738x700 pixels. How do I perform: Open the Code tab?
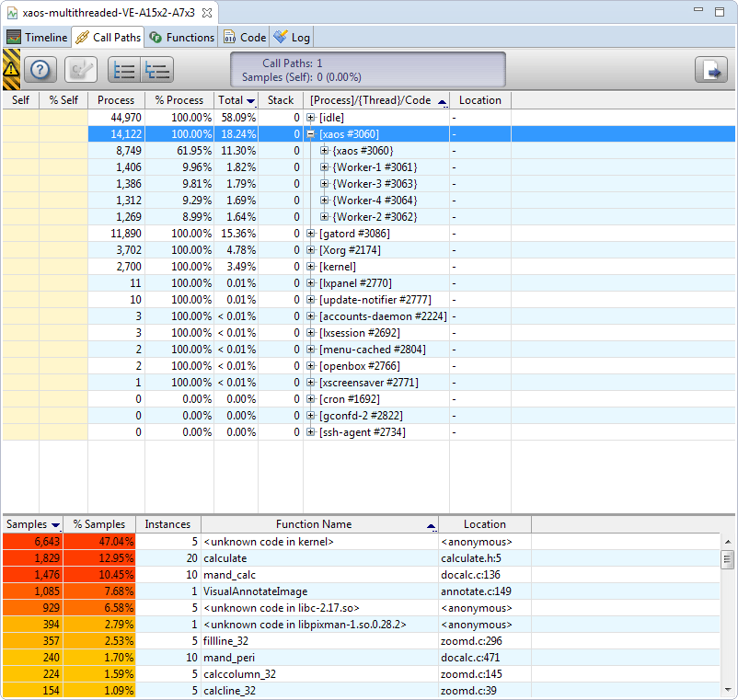(x=244, y=37)
